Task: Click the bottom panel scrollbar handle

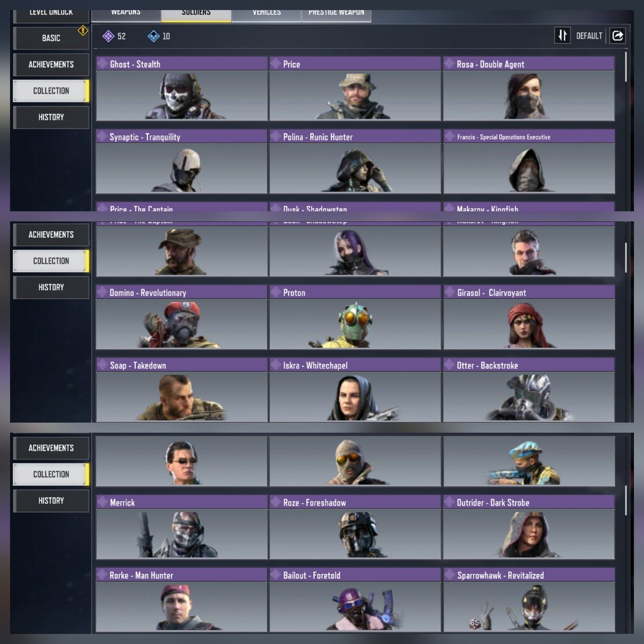Action: pos(625,500)
